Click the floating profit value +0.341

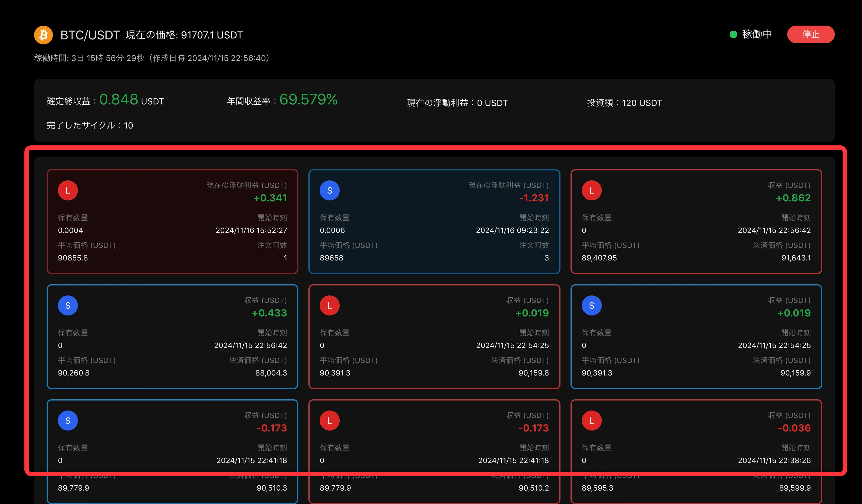pyautogui.click(x=270, y=198)
